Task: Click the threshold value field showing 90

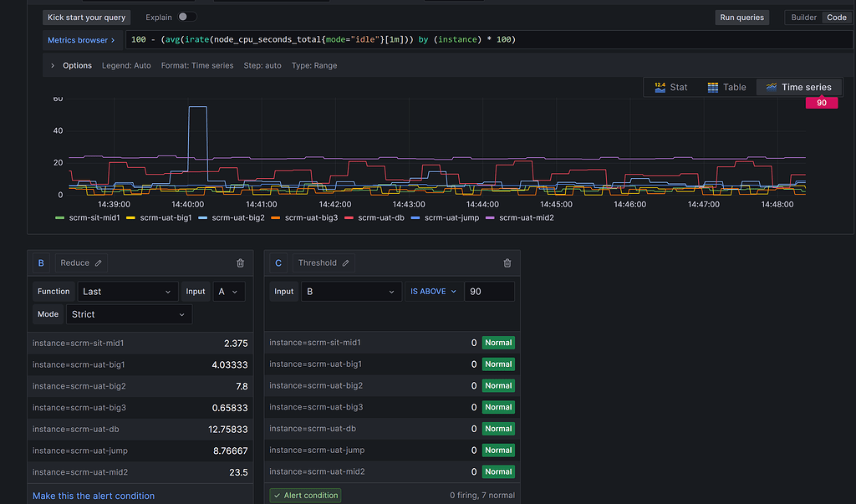Action: pyautogui.click(x=489, y=291)
